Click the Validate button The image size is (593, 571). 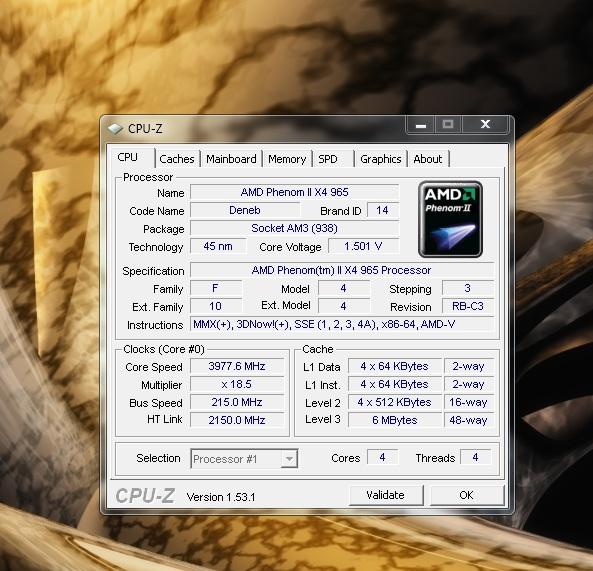coord(386,495)
